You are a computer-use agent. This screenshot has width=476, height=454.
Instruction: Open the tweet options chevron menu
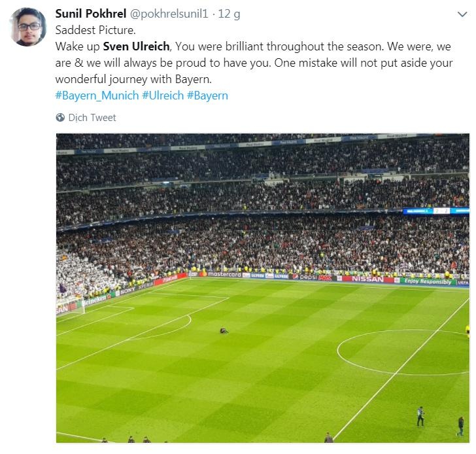(x=462, y=14)
